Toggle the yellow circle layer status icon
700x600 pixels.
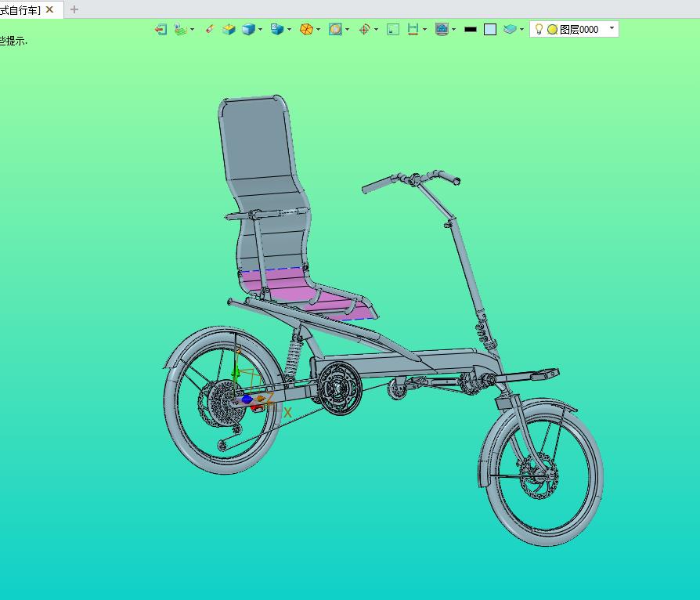point(552,30)
